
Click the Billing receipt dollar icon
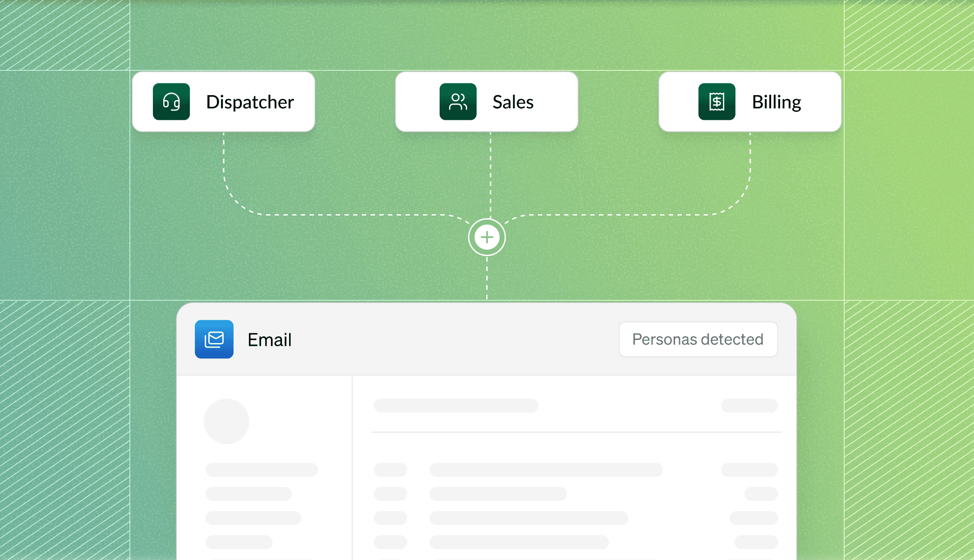point(717,101)
